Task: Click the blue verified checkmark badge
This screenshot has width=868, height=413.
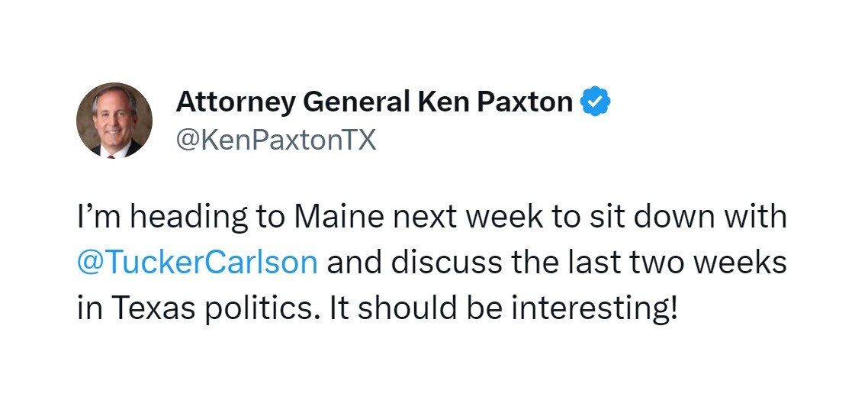Action: (x=595, y=102)
